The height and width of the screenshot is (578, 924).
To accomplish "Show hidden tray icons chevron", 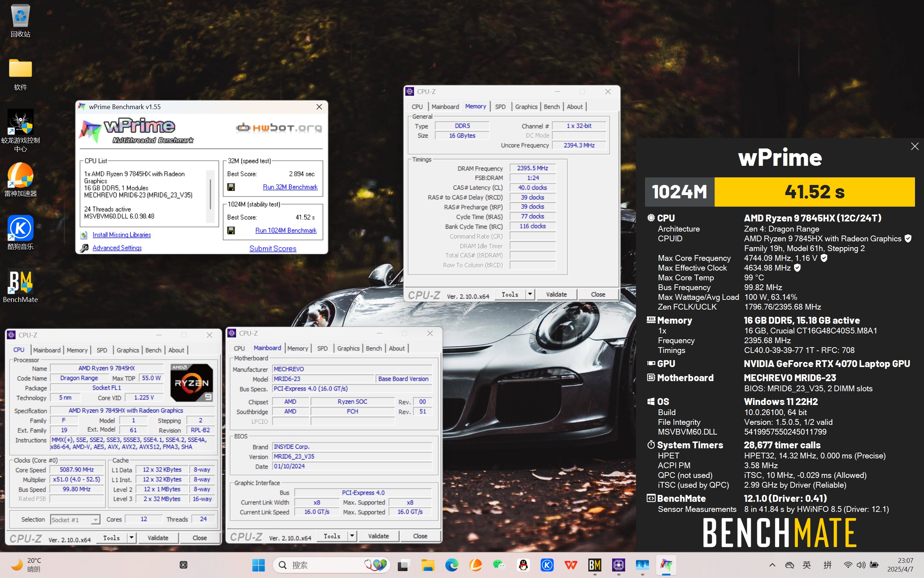I will click(772, 565).
